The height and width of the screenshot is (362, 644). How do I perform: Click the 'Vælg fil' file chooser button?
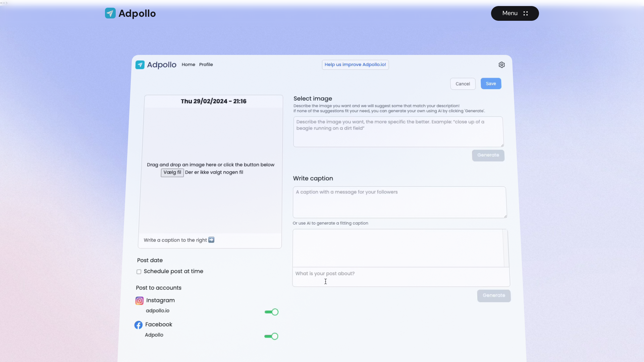(172, 172)
